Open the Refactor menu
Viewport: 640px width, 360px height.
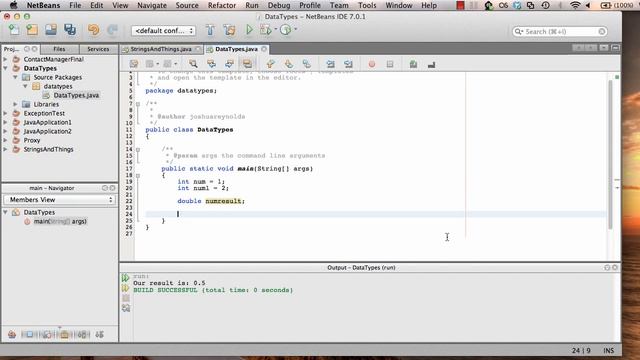(222, 5)
